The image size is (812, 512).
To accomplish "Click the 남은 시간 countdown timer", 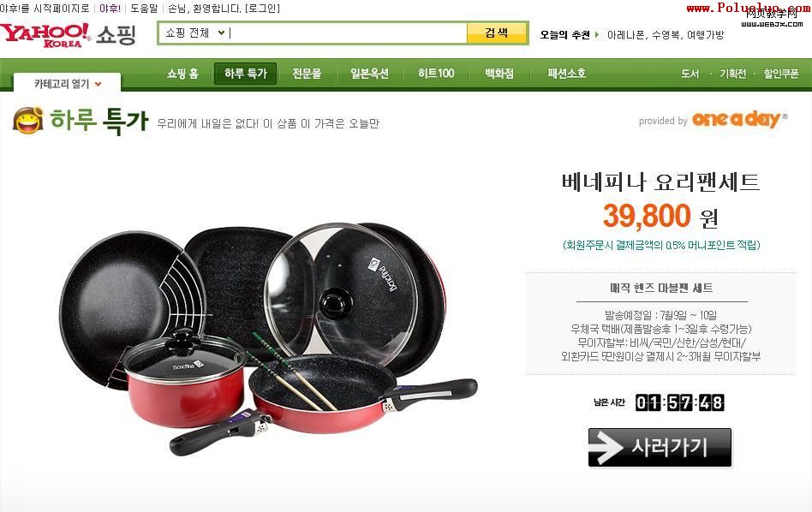I will click(x=679, y=402).
